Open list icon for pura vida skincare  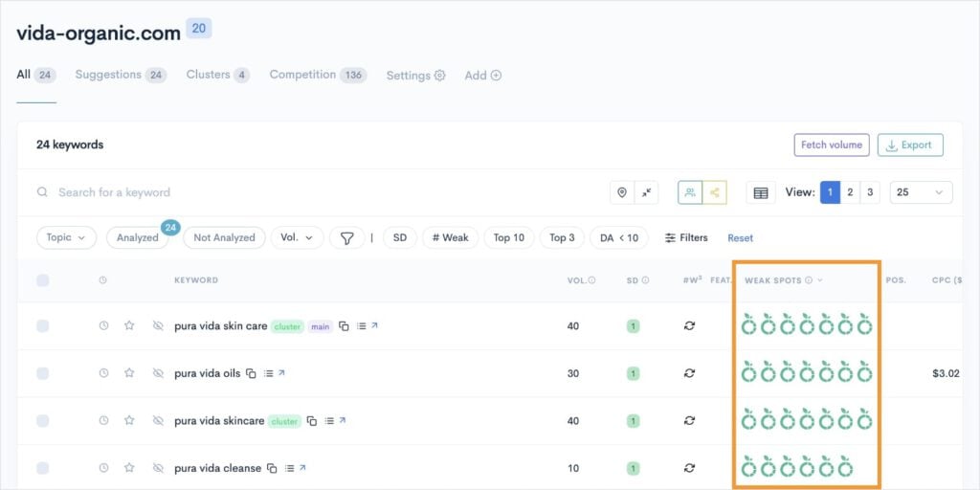point(329,421)
